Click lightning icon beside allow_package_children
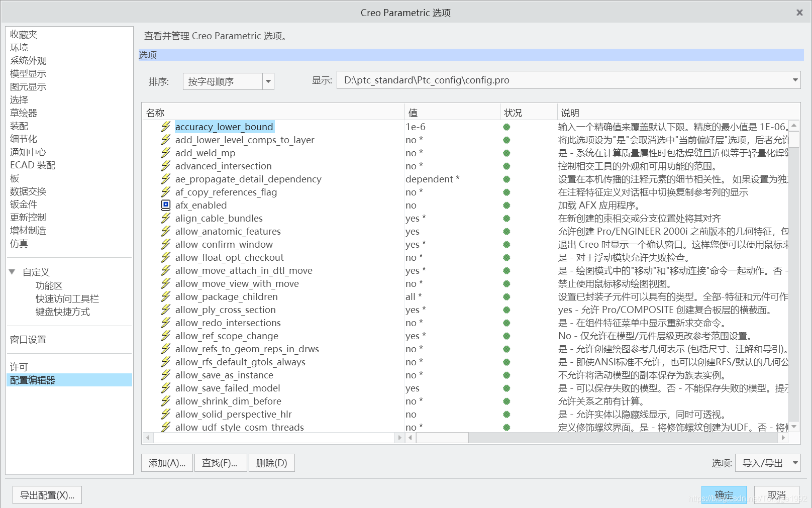 [165, 296]
